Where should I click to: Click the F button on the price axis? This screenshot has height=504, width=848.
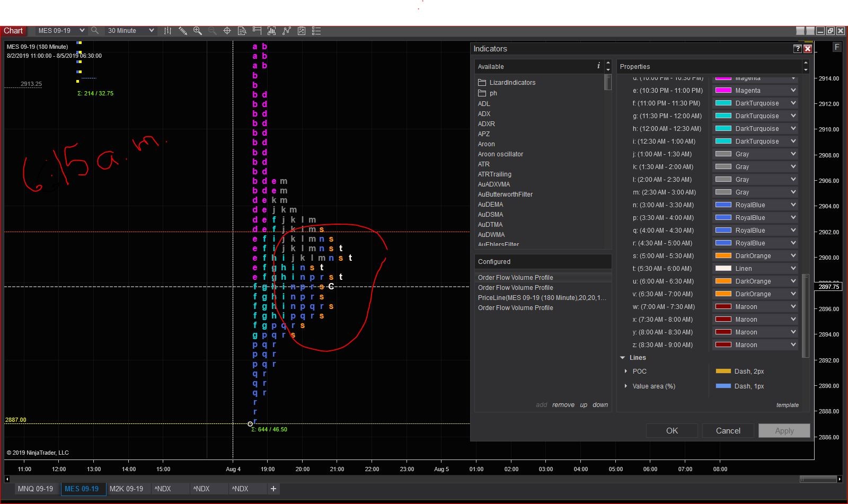pyautogui.click(x=837, y=47)
